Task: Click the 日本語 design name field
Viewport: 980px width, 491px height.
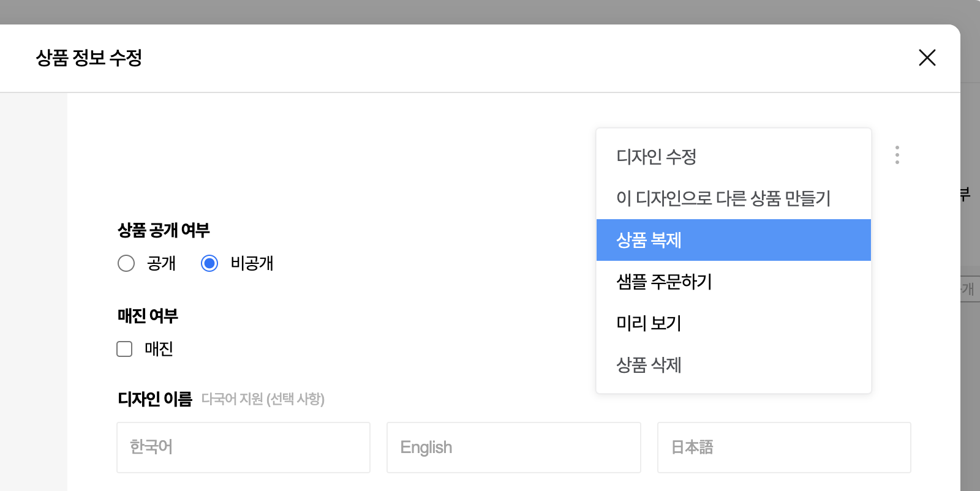Action: pyautogui.click(x=784, y=448)
